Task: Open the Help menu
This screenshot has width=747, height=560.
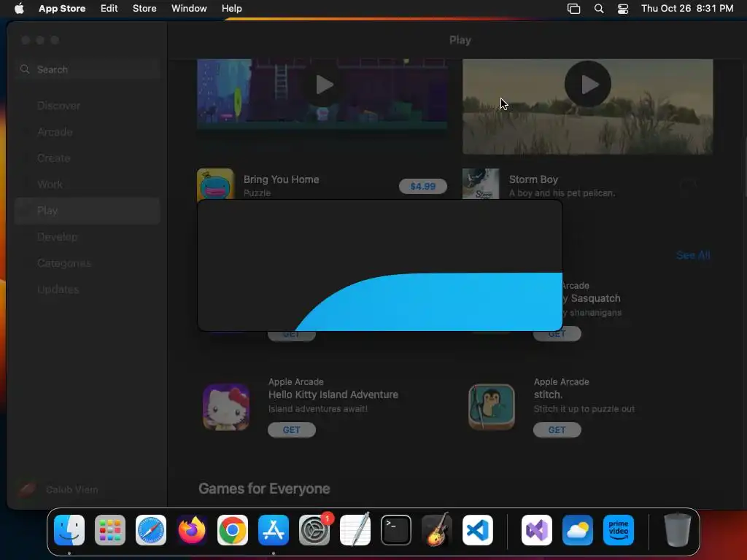Action: click(231, 9)
